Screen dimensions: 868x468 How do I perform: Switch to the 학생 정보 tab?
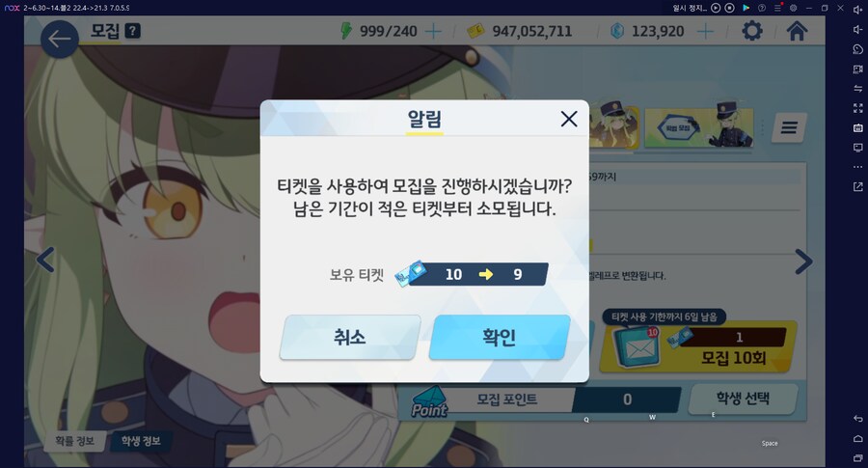coord(141,441)
